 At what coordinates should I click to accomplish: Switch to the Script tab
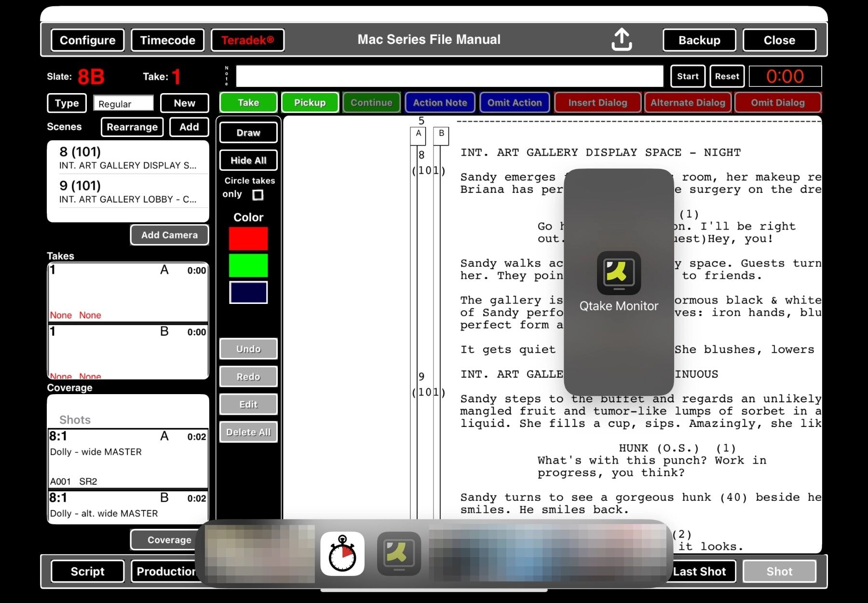(87, 571)
